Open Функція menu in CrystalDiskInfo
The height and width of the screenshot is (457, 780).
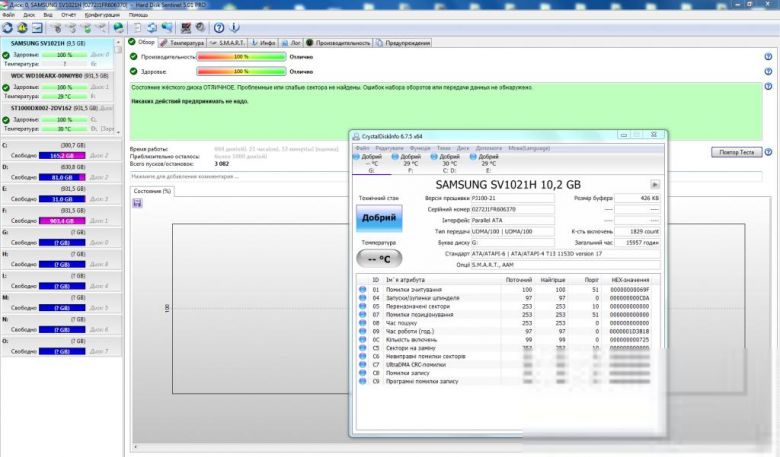tap(420, 148)
